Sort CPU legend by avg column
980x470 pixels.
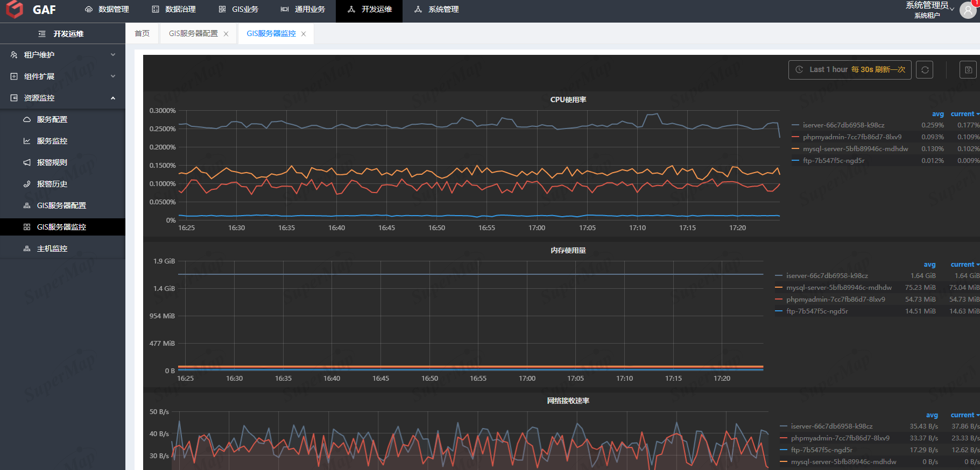click(938, 114)
